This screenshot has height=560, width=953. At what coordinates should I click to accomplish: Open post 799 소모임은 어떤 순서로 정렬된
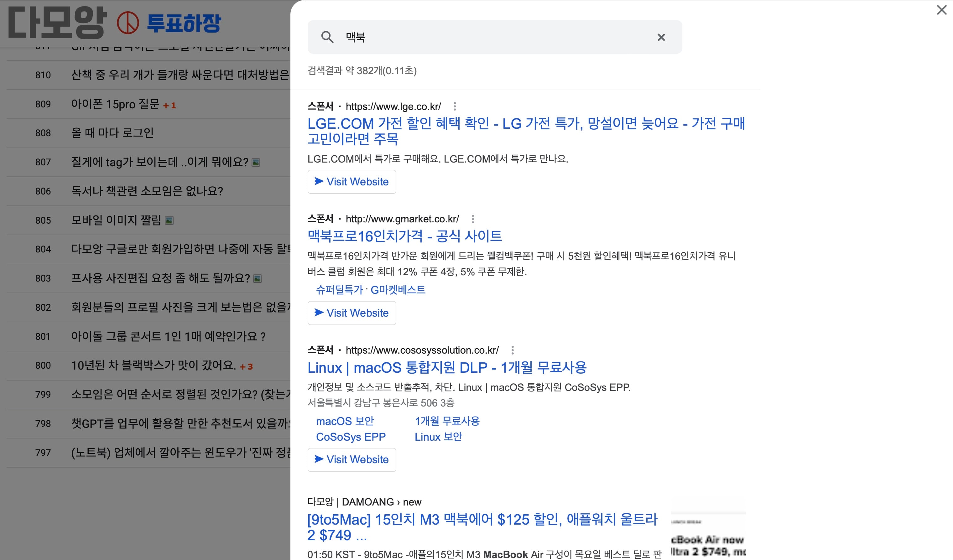pos(181,394)
